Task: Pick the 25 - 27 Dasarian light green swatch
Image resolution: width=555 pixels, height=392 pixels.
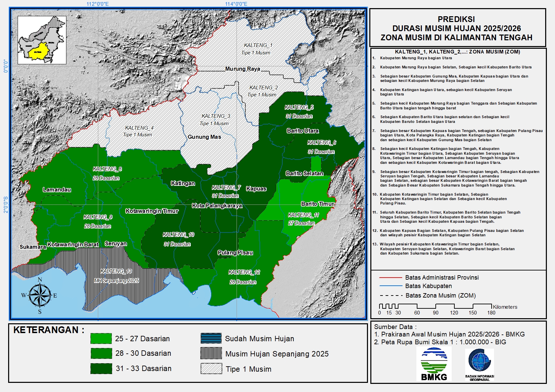Action: [101, 338]
